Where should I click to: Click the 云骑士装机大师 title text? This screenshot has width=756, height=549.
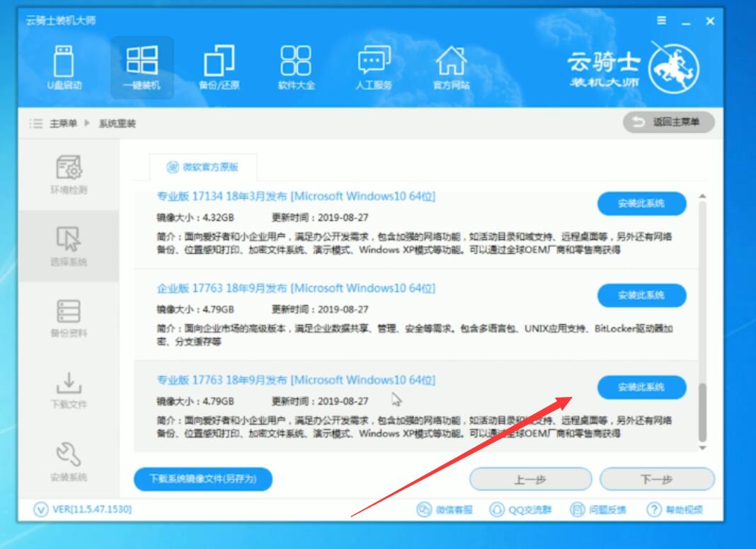(x=61, y=21)
